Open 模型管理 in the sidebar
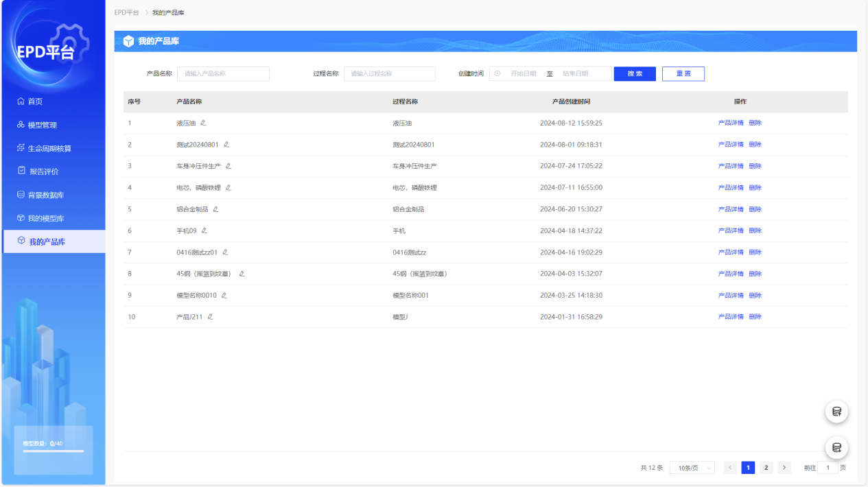The image size is (868, 487). (42, 125)
